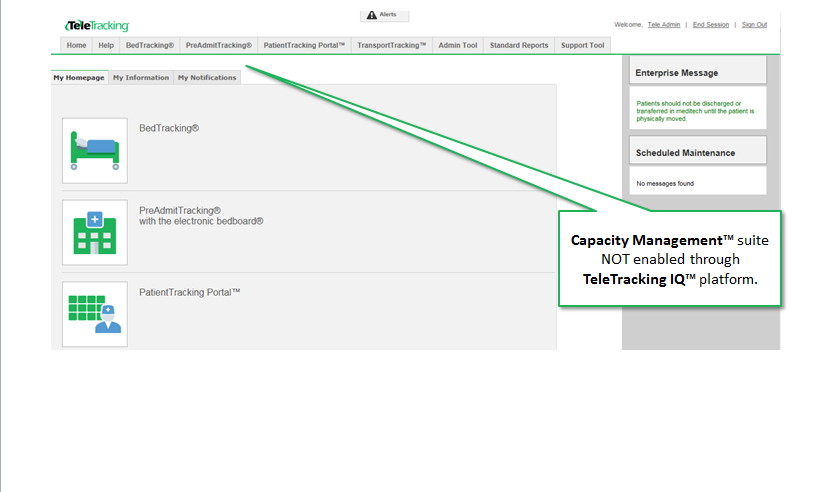Open the BedTracking bed icon tile
Image resolution: width=830 pixels, height=492 pixels.
(x=95, y=150)
